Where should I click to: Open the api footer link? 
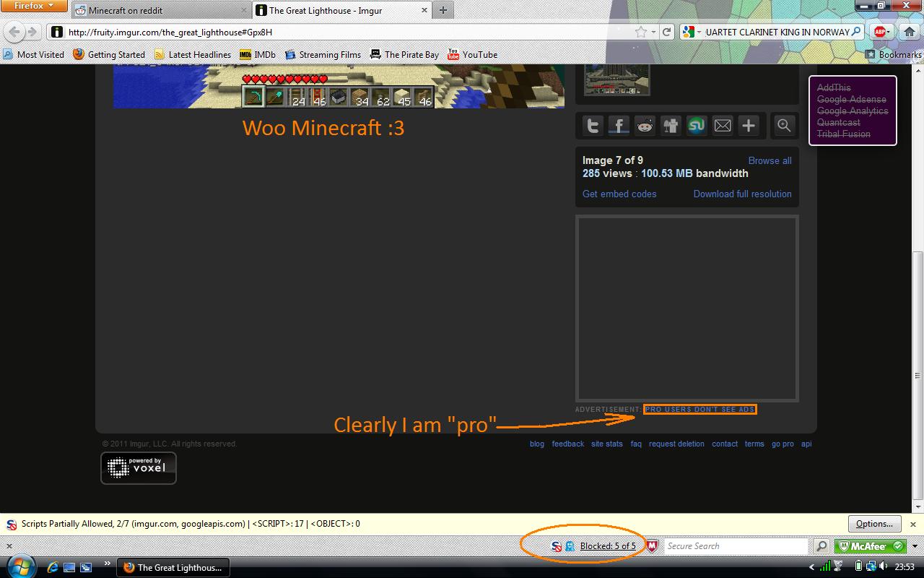pos(806,444)
